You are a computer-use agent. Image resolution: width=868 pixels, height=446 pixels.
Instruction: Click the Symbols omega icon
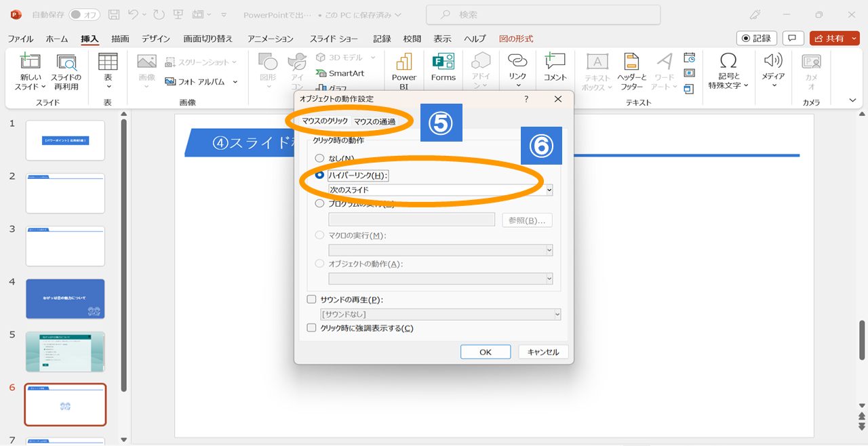coord(728,61)
